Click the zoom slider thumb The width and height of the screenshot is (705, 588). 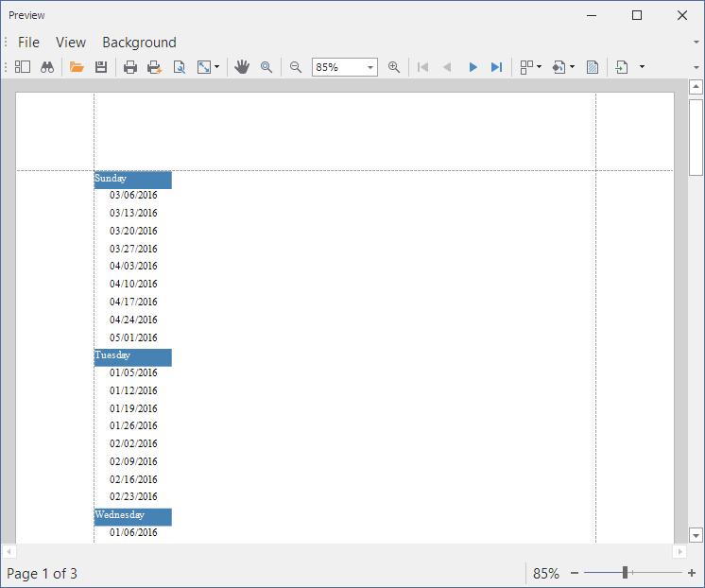pyautogui.click(x=625, y=573)
